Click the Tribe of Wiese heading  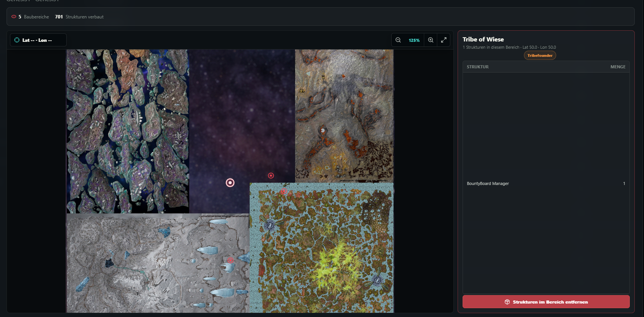pyautogui.click(x=483, y=39)
